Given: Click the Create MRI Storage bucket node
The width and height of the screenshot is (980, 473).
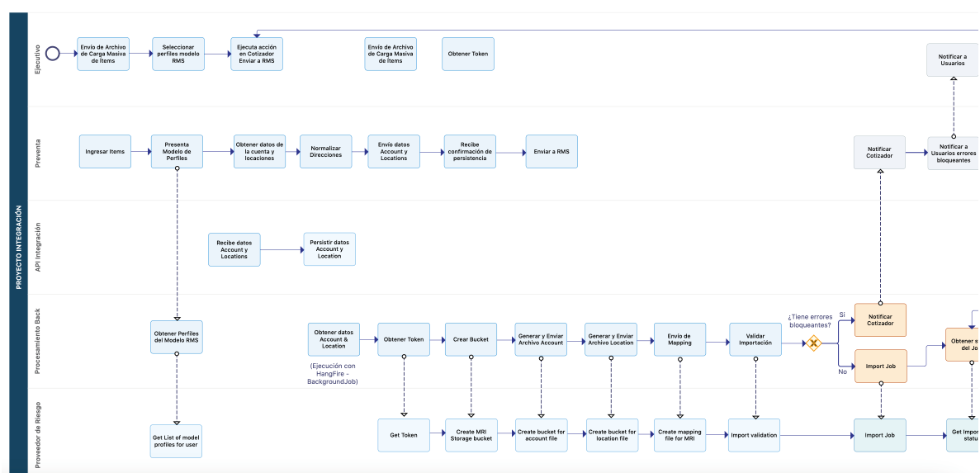Looking at the screenshot, I should 471,435.
